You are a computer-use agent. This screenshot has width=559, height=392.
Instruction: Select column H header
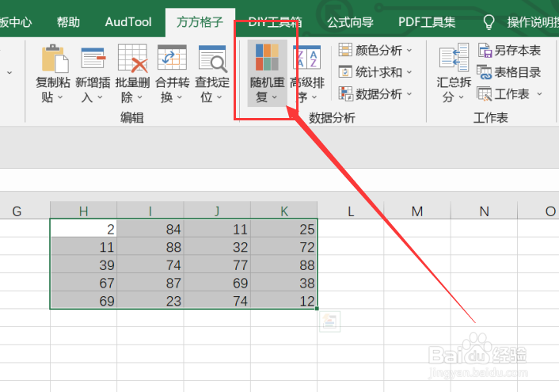[x=83, y=211]
